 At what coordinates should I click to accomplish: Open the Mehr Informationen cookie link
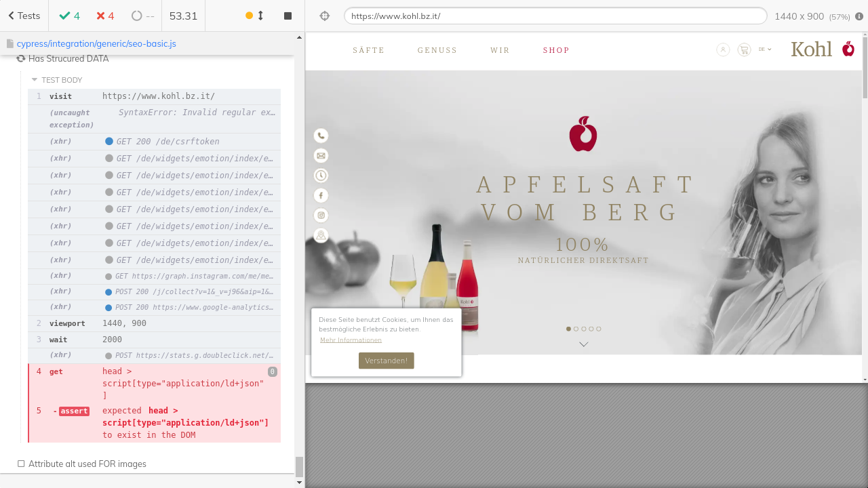coord(351,340)
